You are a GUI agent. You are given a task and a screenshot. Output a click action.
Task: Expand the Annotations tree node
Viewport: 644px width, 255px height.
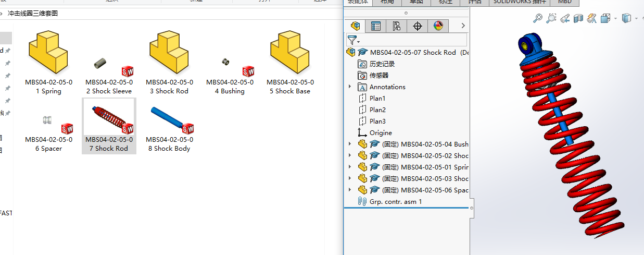350,87
